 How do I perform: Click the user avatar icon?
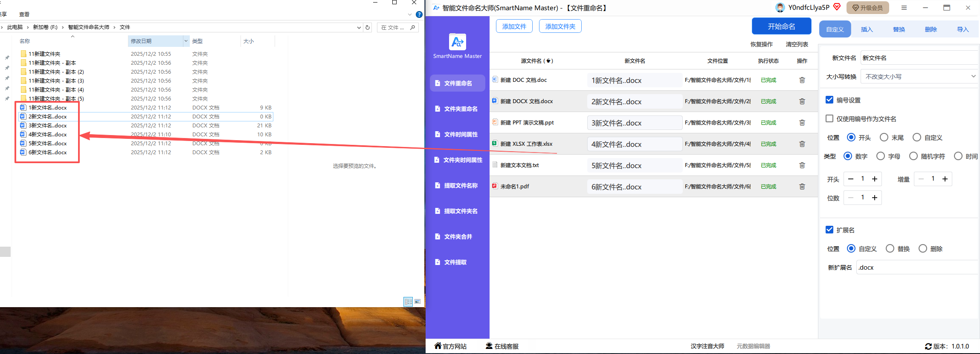point(780,8)
